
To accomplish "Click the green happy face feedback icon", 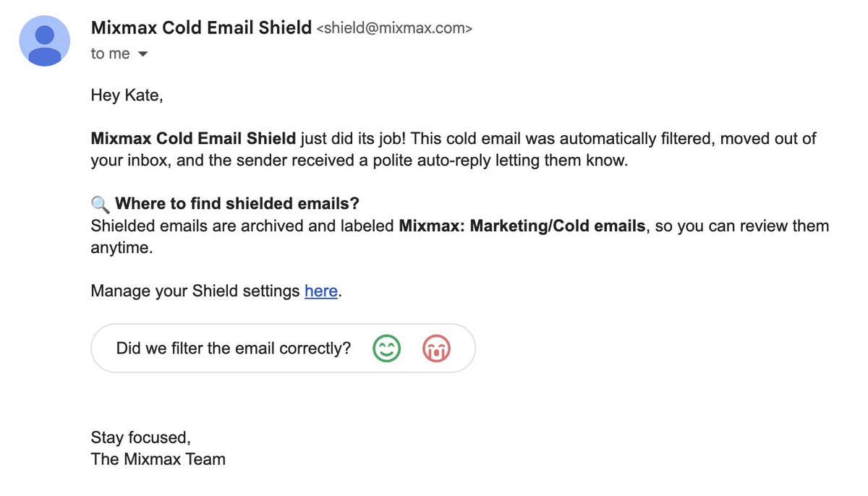I will tap(387, 349).
